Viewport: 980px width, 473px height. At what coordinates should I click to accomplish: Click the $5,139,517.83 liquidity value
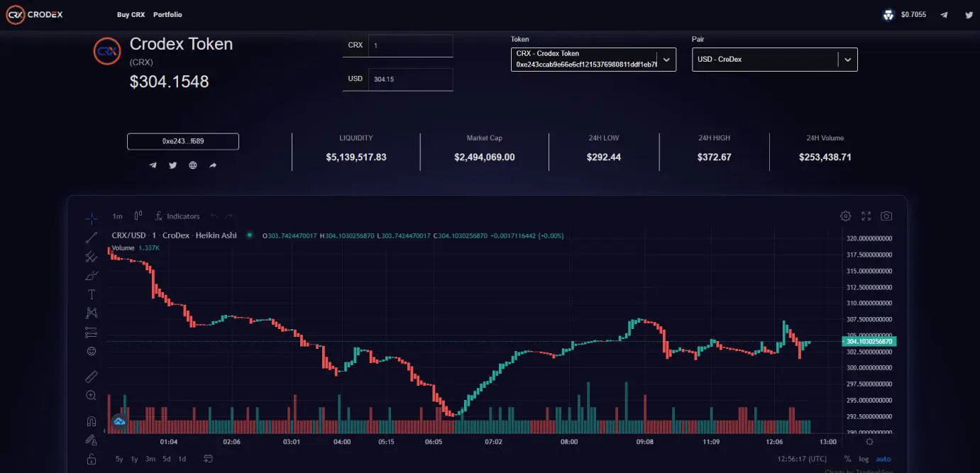356,157
